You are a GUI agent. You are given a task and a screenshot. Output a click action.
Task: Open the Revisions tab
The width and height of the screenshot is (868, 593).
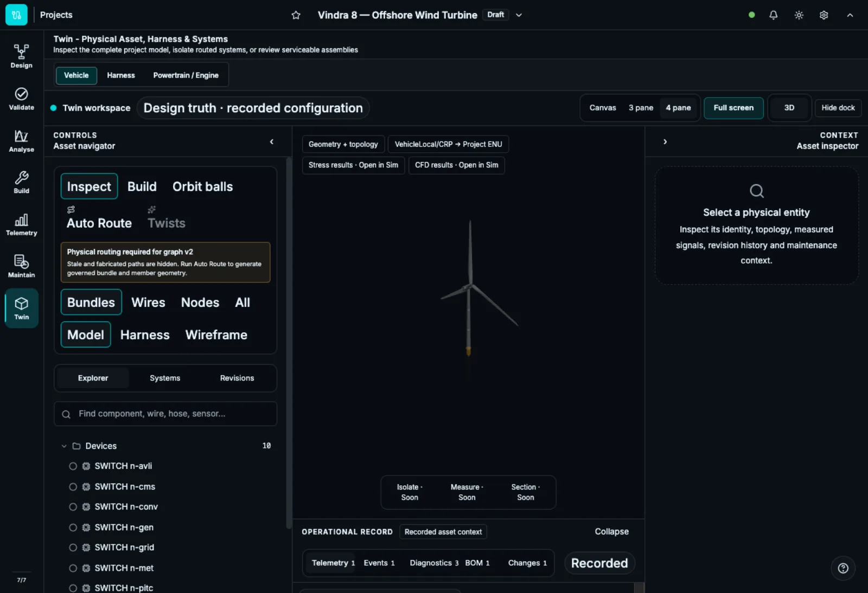point(237,378)
